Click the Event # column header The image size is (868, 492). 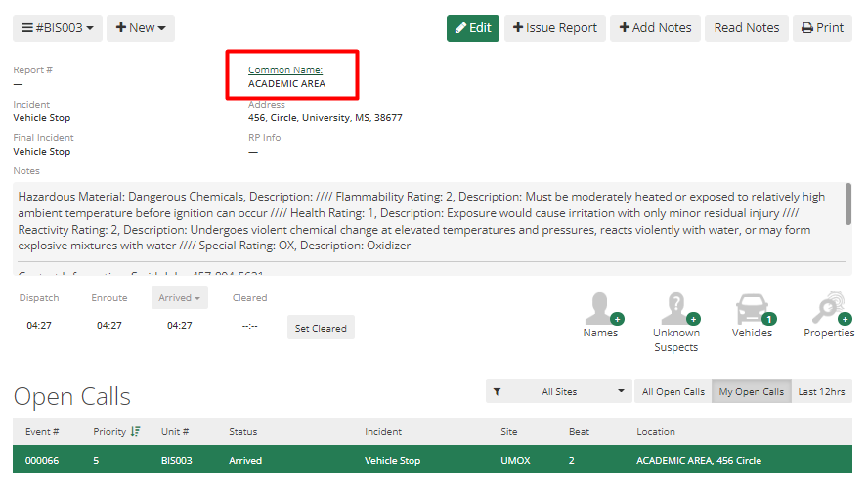point(42,431)
